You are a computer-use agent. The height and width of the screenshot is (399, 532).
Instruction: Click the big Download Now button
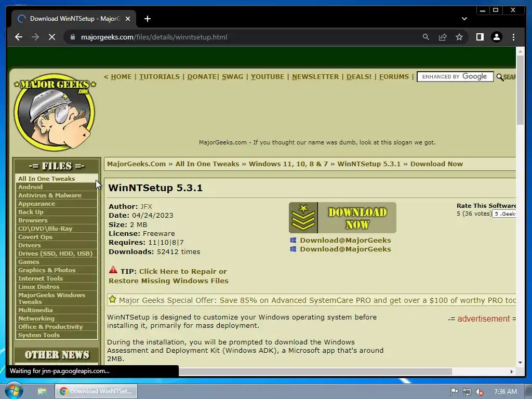click(342, 218)
